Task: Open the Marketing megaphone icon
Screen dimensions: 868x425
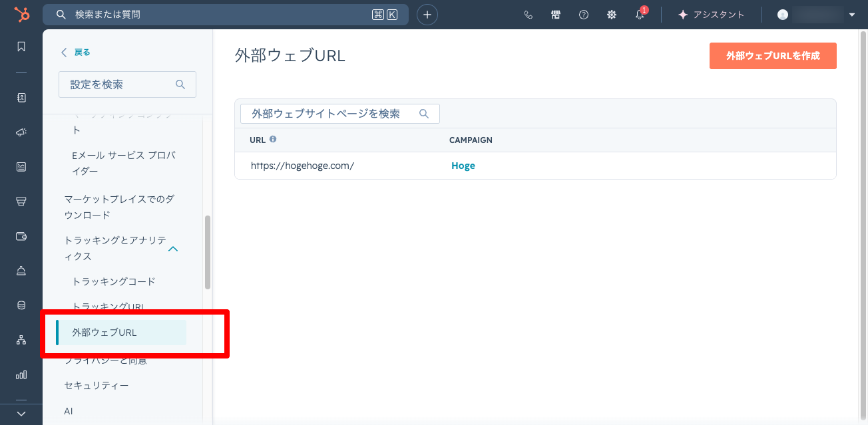Action: 21,132
